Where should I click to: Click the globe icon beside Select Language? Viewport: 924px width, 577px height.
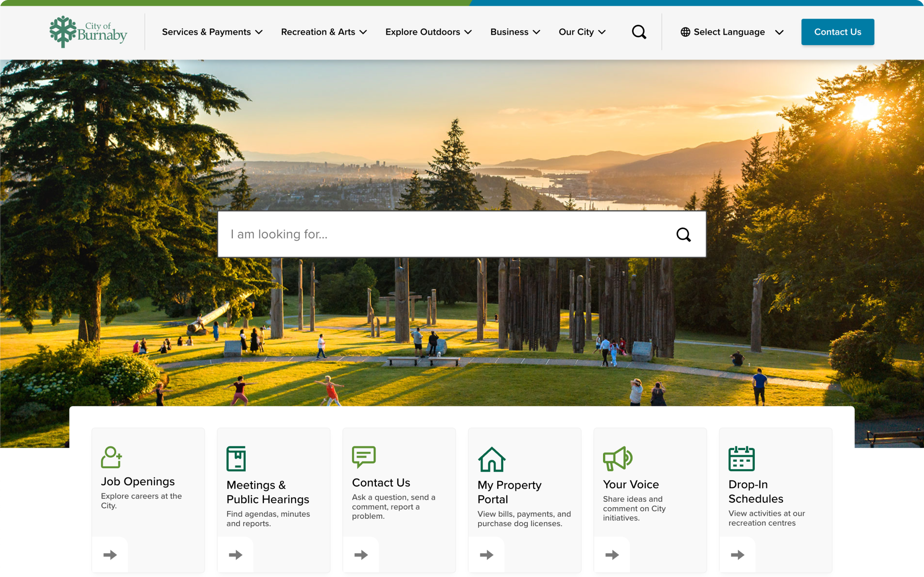coord(685,32)
